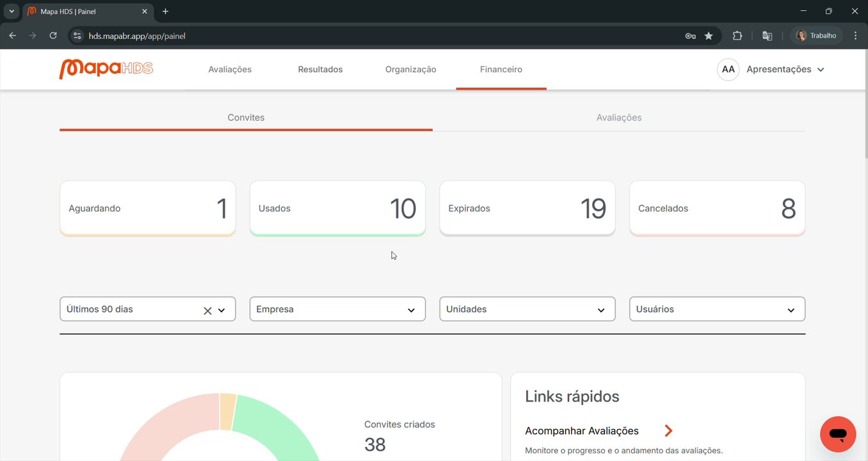The image size is (868, 461).
Task: Click the Trabalho profile button
Action: coord(817,36)
